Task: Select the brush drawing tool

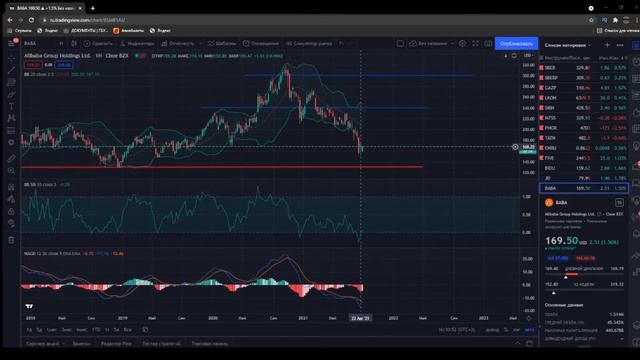Action: 11,94
